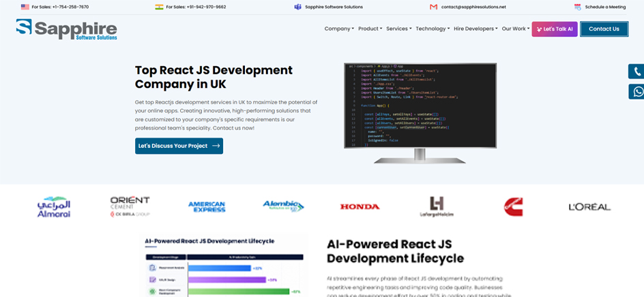This screenshot has height=297, width=644.
Task: Open the AI-Powered Lifecycle chart image
Action: click(x=224, y=266)
